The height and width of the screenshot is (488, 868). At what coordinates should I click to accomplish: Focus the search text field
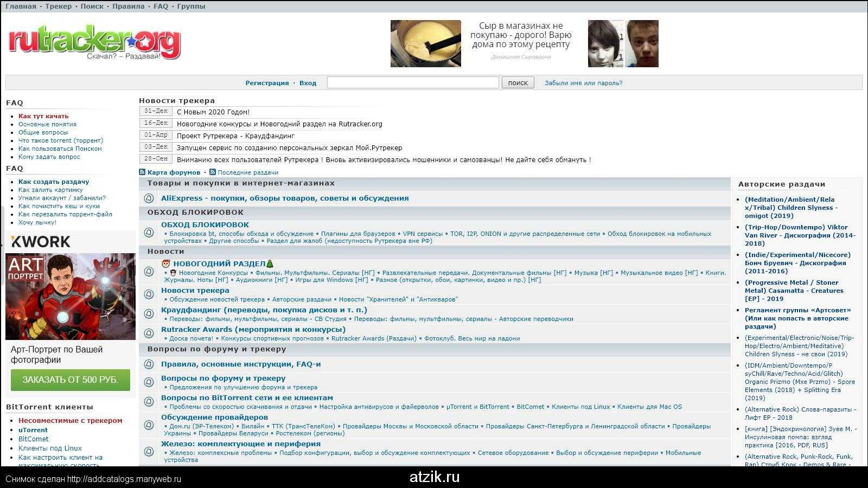[413, 82]
